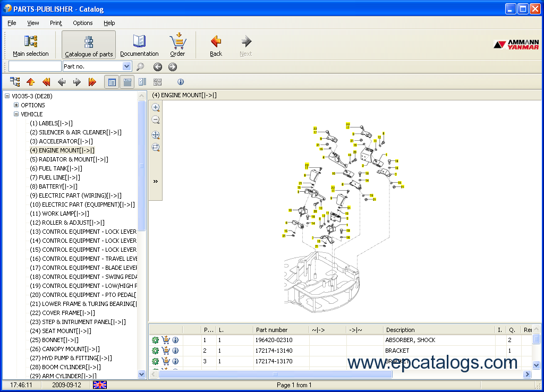Open the Help menu

click(x=109, y=23)
